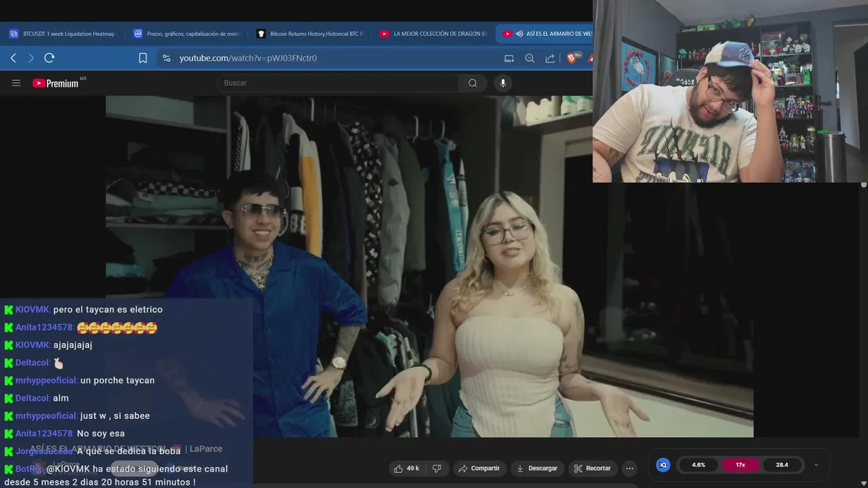The image size is (868, 488).
Task: Click chat username Jorgesauceda
Action: coord(45,451)
